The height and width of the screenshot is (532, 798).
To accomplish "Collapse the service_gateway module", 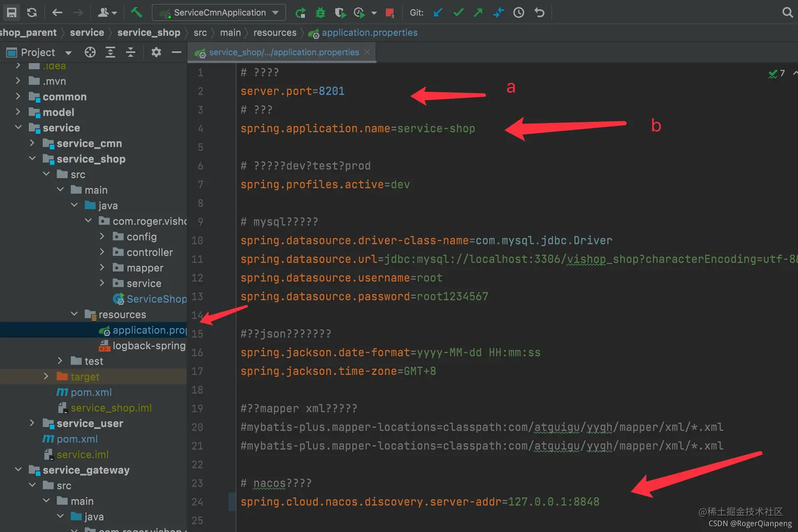I will (x=18, y=470).
